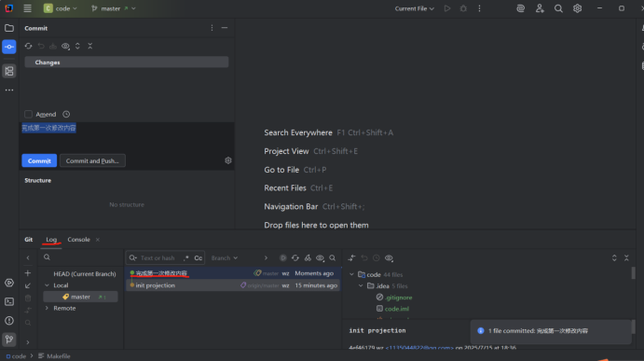Toggle match case Cc in log search
644x361 pixels.
[198, 257]
